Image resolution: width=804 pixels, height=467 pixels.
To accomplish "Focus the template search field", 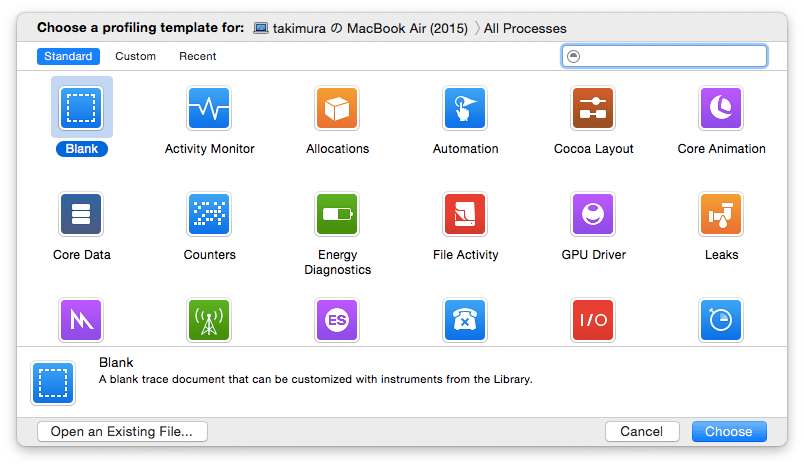I will pyautogui.click(x=665, y=56).
